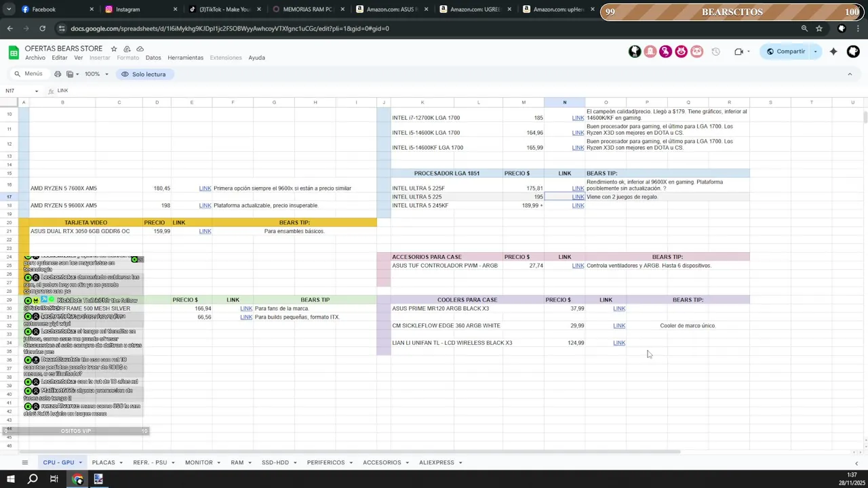Open the Google account avatar in Sheets
Viewport: 868px width, 488px height.
point(853,52)
